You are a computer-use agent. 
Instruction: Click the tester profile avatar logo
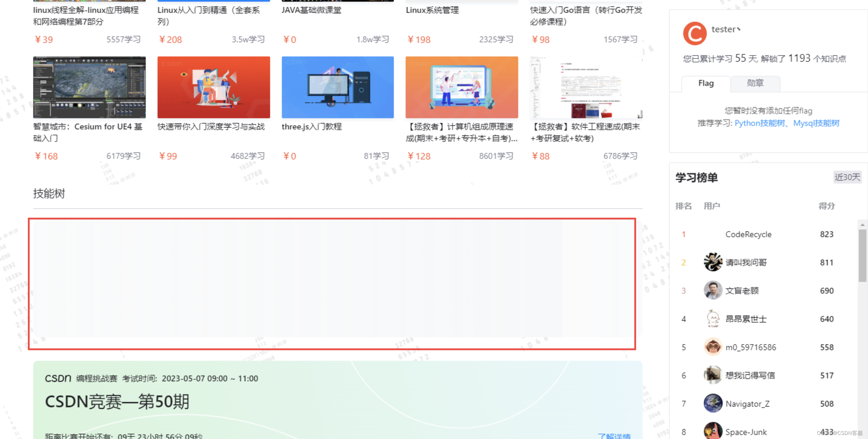pos(694,34)
